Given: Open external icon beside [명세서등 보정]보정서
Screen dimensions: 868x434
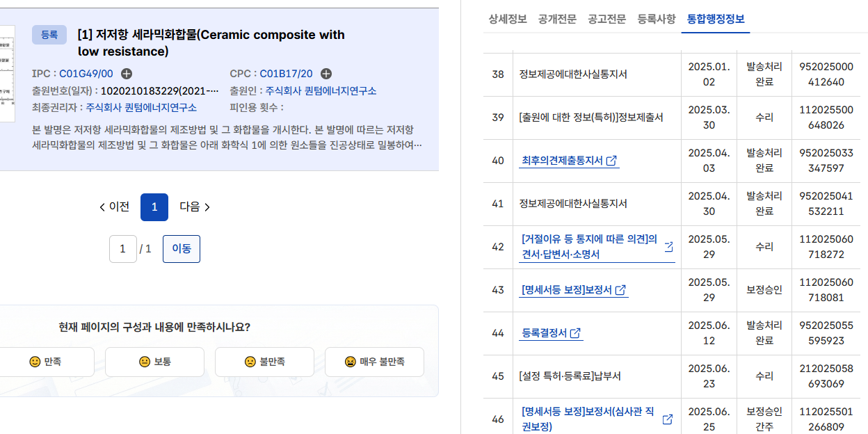Looking at the screenshot, I should (x=620, y=290).
